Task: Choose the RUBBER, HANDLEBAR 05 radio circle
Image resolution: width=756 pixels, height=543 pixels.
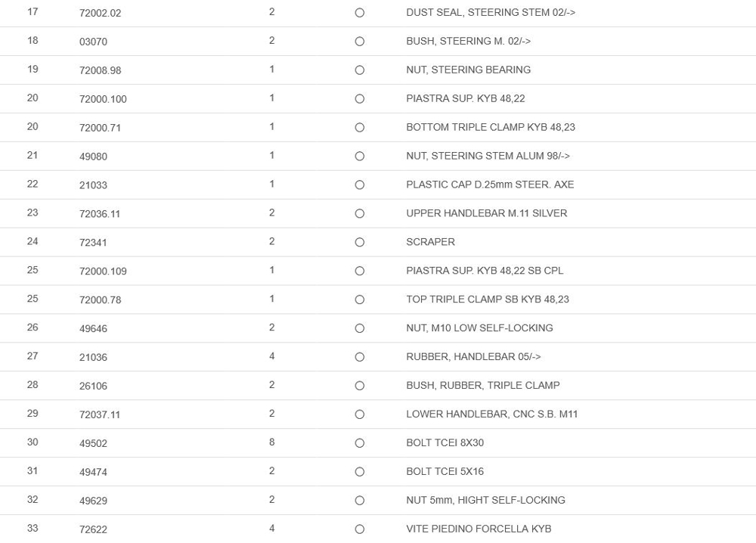Action: [x=360, y=358]
